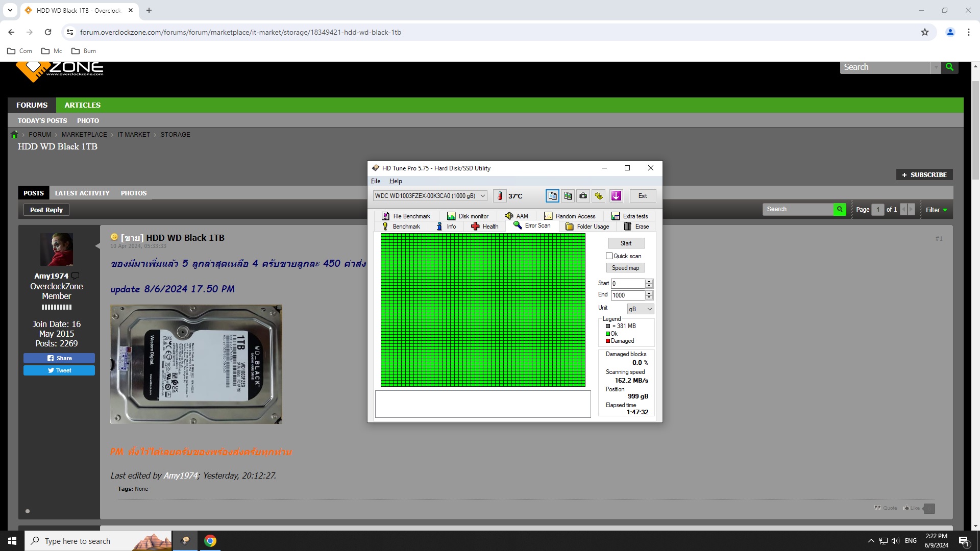Open the Help menu in HD Tune
The height and width of the screenshot is (551, 980).
click(395, 181)
